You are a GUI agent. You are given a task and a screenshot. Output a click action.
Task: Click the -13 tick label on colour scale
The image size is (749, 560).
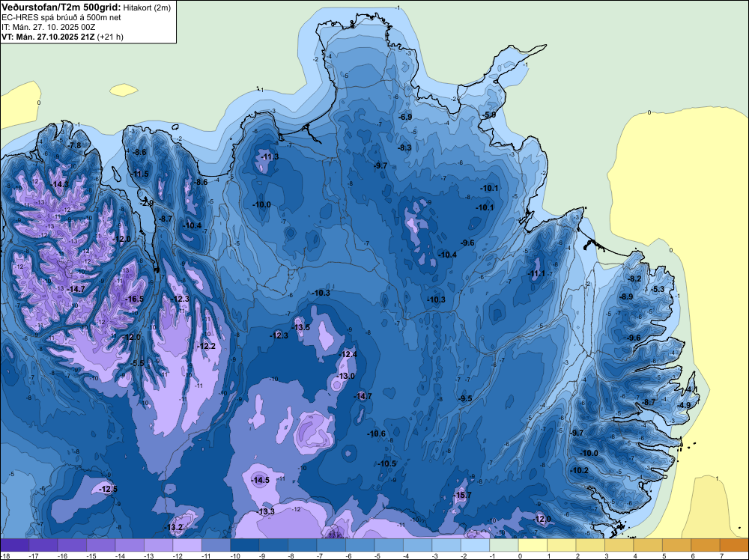click(x=148, y=556)
